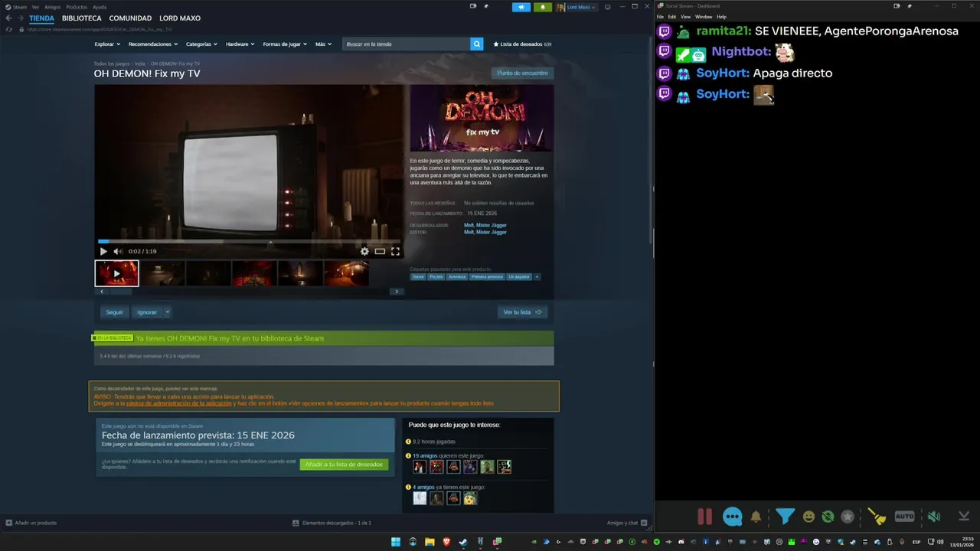Click Añadir un producto in Steam footer
This screenshot has width=980, height=551.
coord(31,523)
